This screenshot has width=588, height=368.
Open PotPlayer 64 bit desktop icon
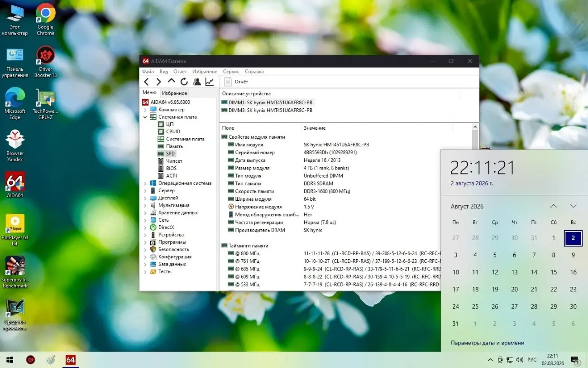click(x=15, y=230)
